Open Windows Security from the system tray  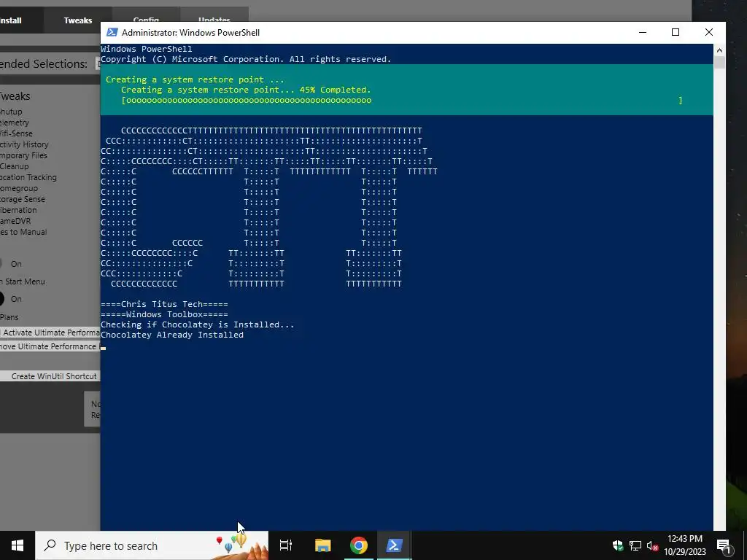(x=618, y=545)
